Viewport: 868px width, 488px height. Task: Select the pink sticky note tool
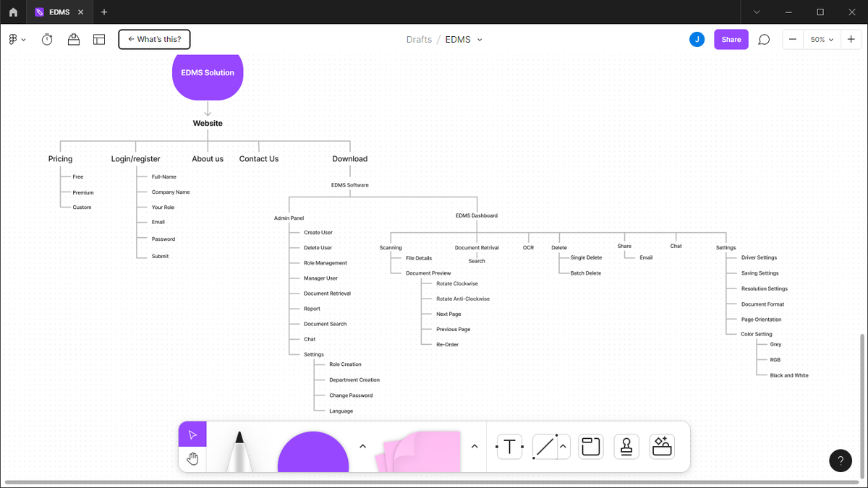pyautogui.click(x=418, y=452)
